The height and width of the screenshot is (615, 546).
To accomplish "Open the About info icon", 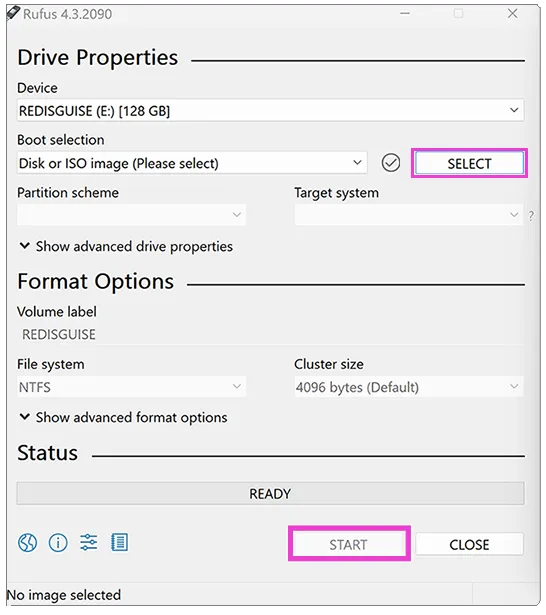I will [58, 543].
